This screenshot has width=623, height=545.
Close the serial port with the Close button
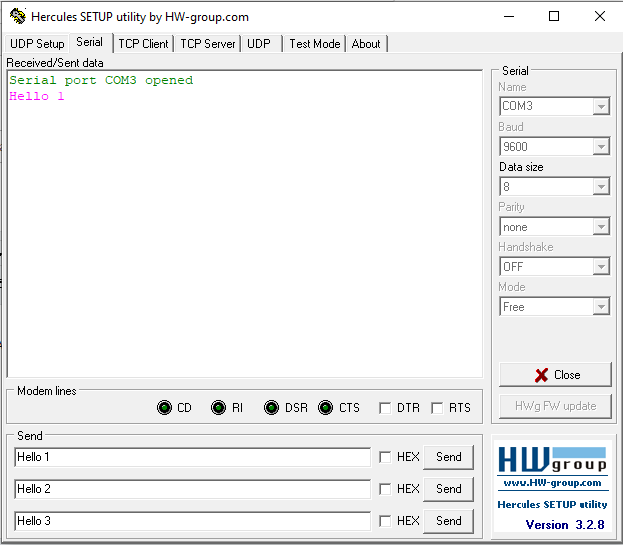pyautogui.click(x=555, y=375)
